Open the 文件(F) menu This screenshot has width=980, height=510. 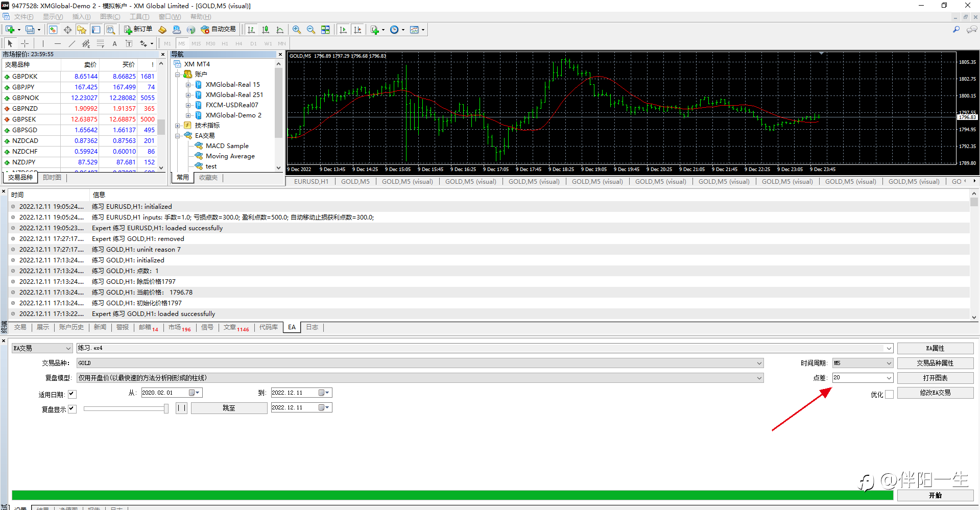click(x=23, y=17)
